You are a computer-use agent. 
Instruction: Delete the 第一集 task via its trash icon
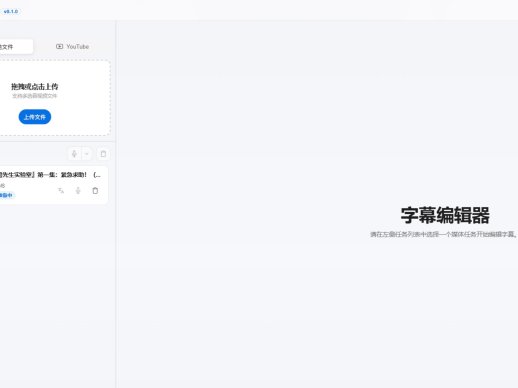[95, 191]
